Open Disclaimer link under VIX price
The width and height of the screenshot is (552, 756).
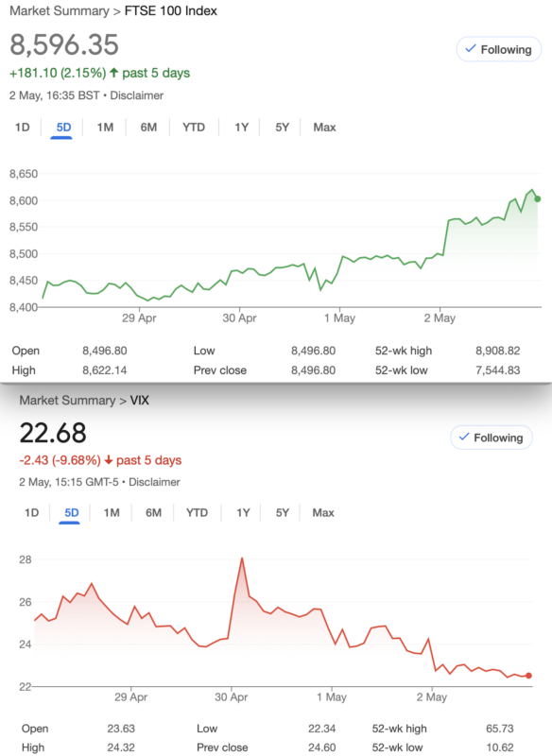154,482
